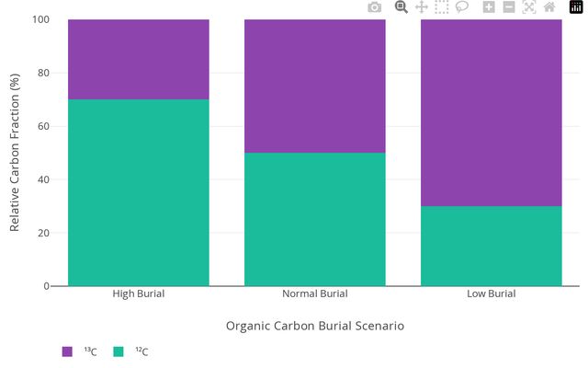This screenshot has width=588, height=368.
Task: Download plot as PNG camera icon
Action: point(375,7)
